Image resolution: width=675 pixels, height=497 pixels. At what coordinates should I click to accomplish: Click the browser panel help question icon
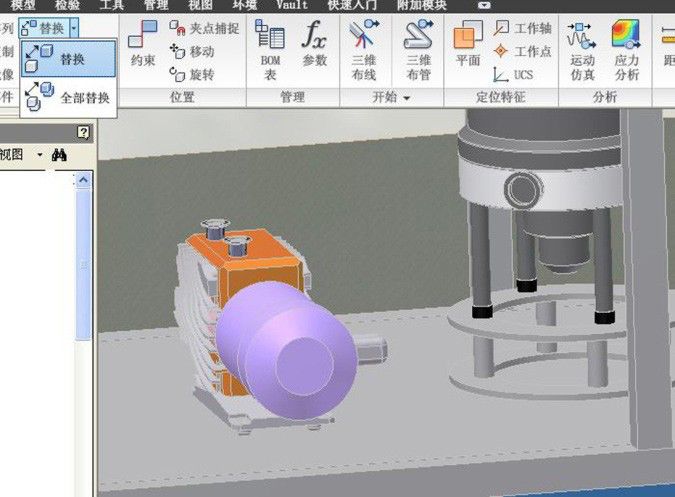[x=84, y=133]
